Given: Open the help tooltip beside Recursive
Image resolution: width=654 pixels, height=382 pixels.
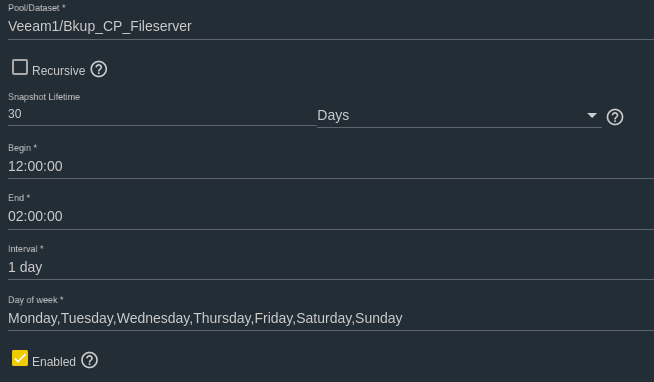Looking at the screenshot, I should point(99,69).
